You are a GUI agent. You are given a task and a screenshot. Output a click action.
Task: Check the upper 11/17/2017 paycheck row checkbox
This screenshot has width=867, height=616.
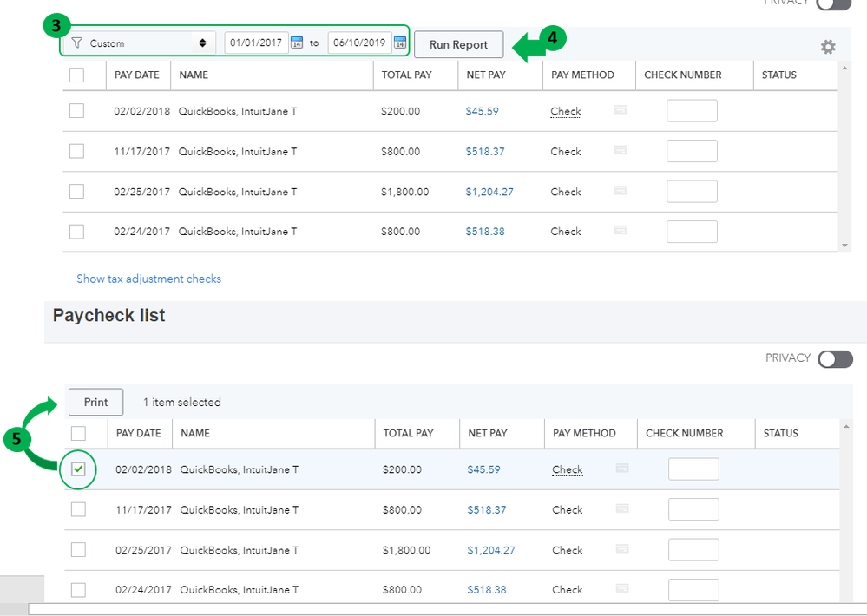tap(76, 151)
